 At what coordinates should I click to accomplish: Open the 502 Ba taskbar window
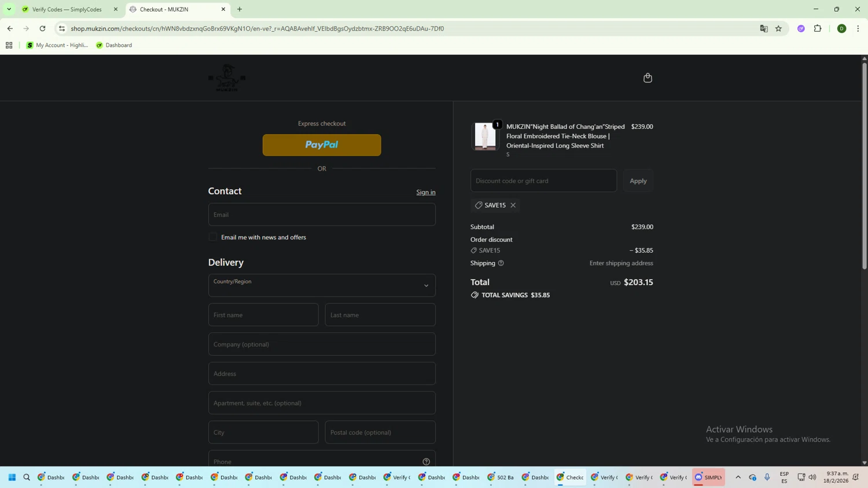(x=501, y=478)
